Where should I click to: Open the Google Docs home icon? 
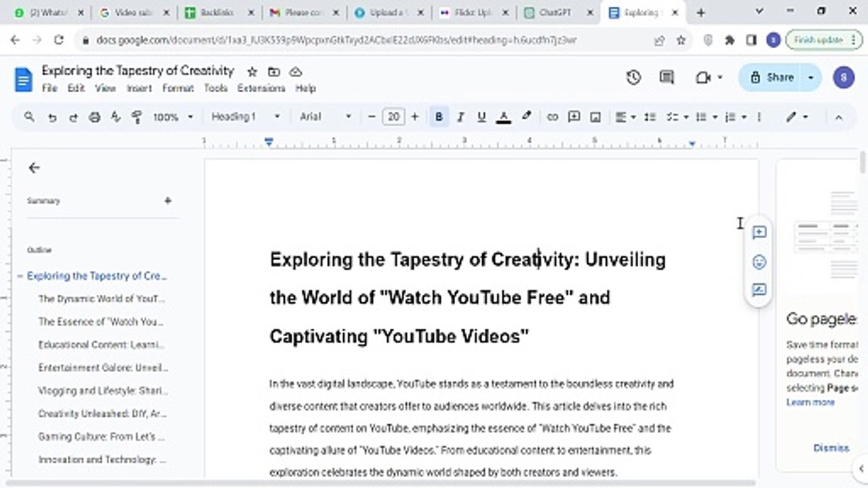(x=23, y=79)
